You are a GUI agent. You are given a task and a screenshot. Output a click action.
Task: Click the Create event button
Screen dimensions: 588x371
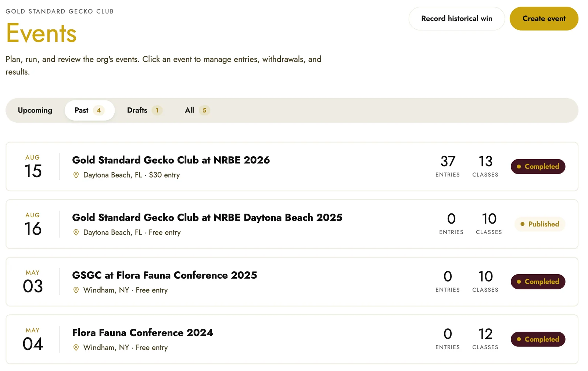(x=544, y=18)
